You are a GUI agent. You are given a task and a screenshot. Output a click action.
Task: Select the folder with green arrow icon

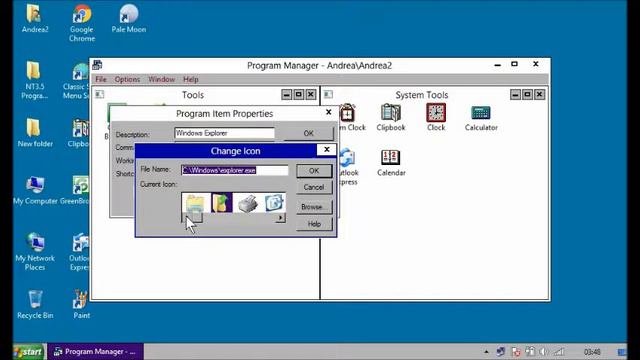click(222, 203)
